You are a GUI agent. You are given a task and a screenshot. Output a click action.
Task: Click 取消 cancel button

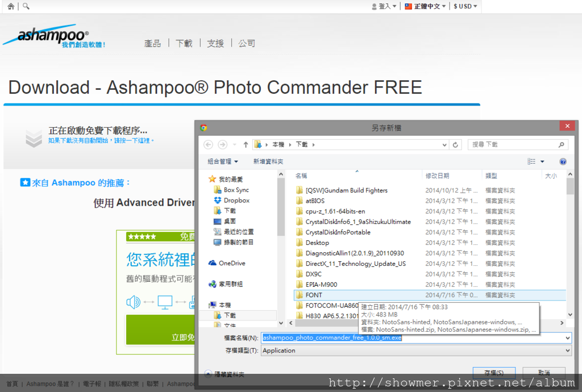[544, 372]
